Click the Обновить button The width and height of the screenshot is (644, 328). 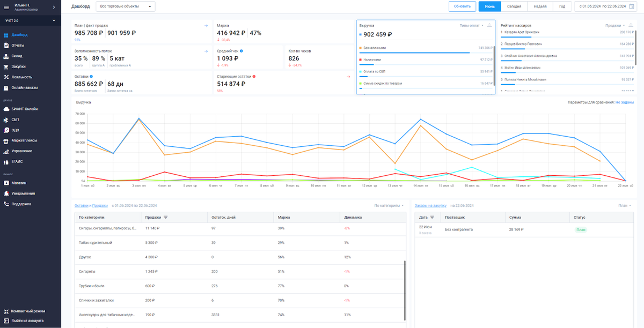pos(463,6)
